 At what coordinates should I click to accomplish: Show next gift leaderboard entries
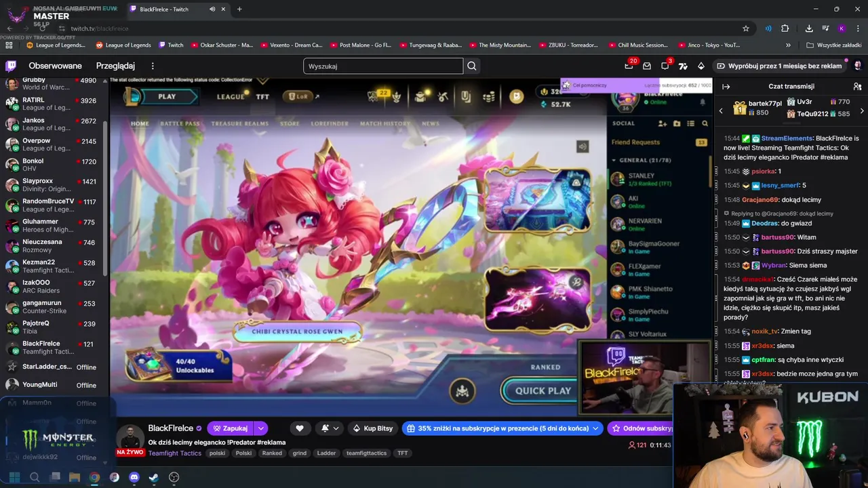coord(862,111)
